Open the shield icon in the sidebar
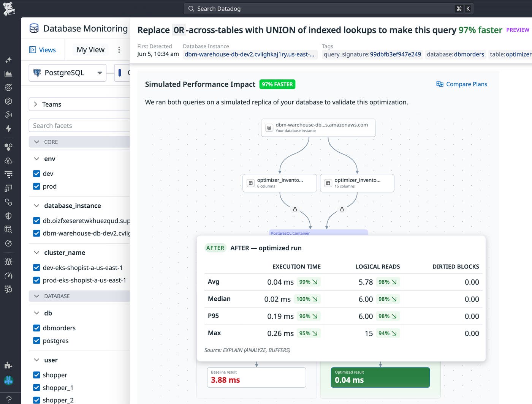The height and width of the screenshot is (404, 532). coord(8,216)
